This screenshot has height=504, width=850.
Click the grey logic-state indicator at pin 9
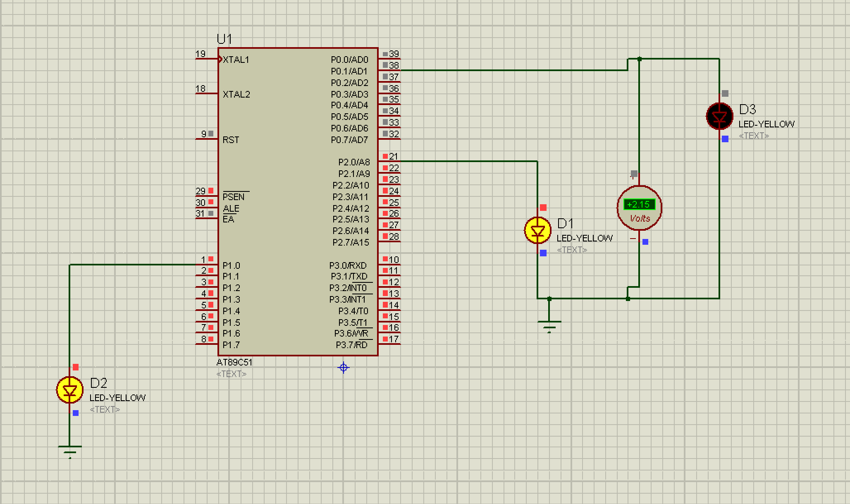coord(211,134)
